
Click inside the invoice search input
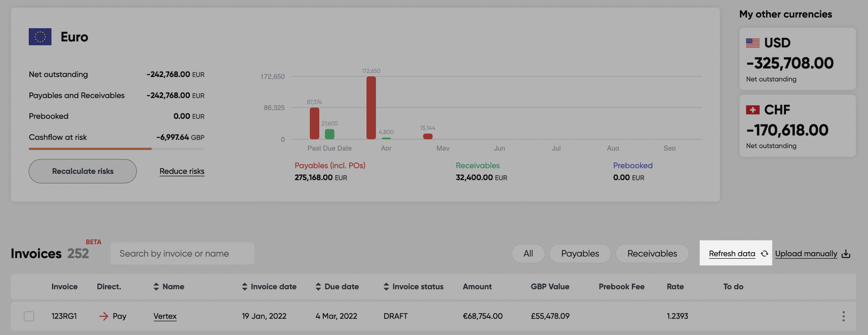click(182, 254)
